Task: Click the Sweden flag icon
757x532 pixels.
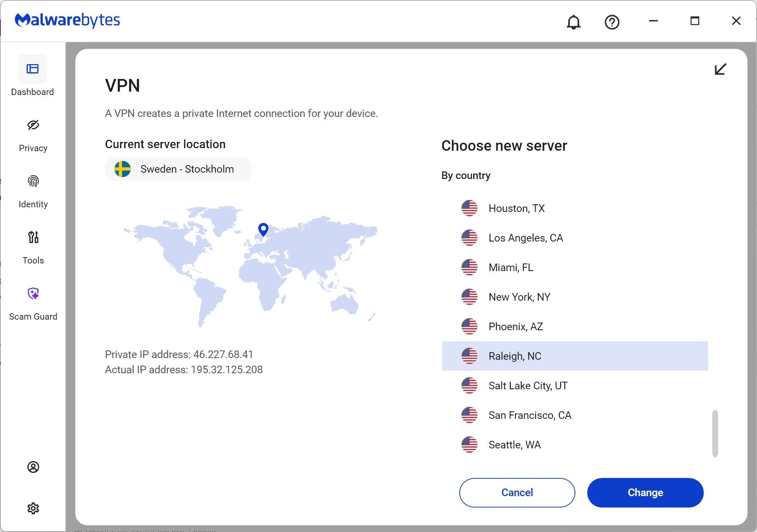Action: point(123,169)
